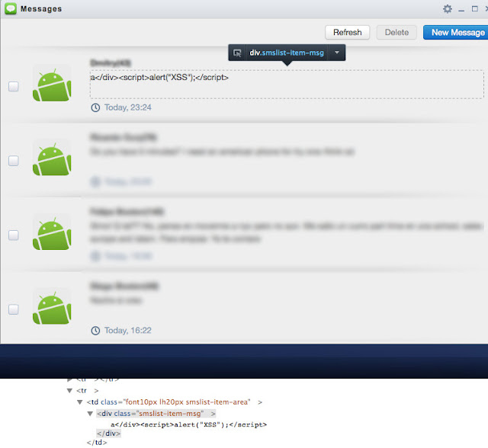
Task: Open the div.smslist-item-msg tooltip dropdown arrow
Action: click(x=337, y=53)
